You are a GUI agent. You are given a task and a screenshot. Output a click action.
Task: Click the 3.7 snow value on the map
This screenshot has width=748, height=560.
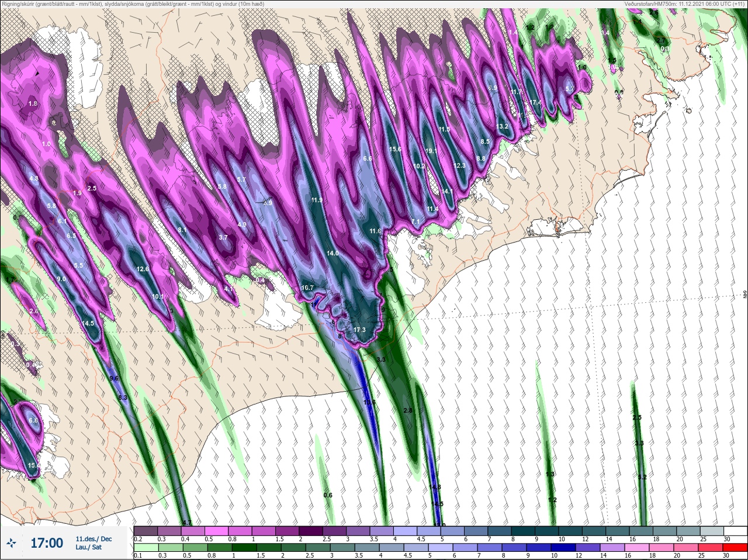(x=223, y=237)
